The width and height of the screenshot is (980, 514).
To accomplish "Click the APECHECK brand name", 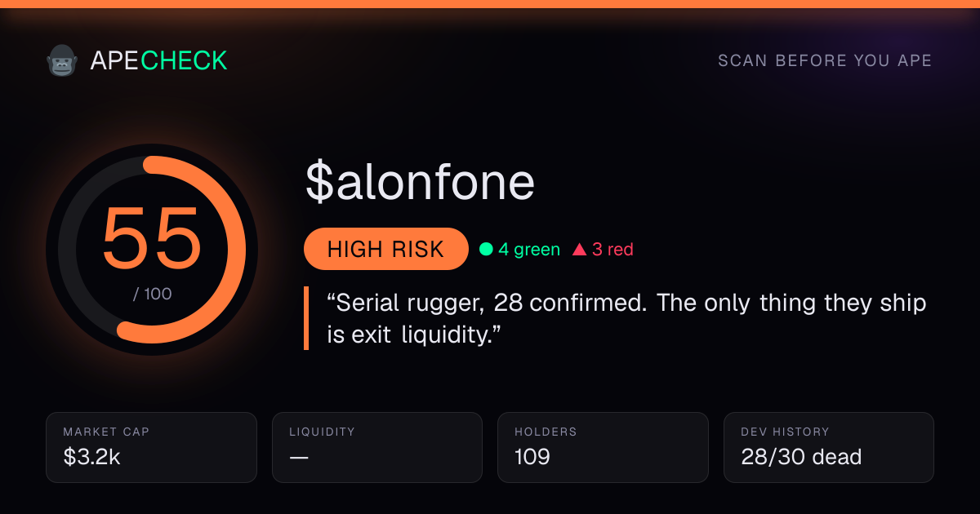I will point(158,60).
